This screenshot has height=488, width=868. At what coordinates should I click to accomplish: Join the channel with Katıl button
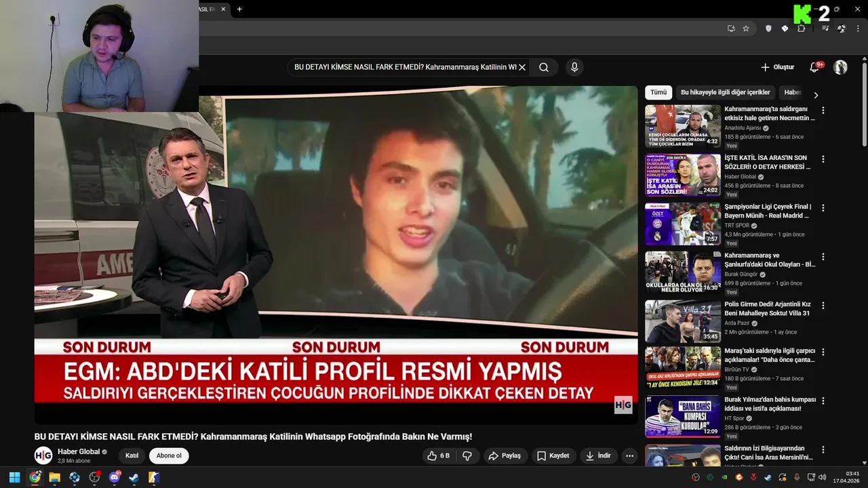[132, 455]
